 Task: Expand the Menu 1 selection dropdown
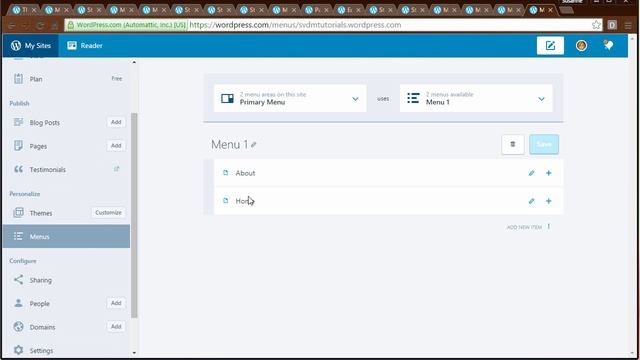(476, 98)
